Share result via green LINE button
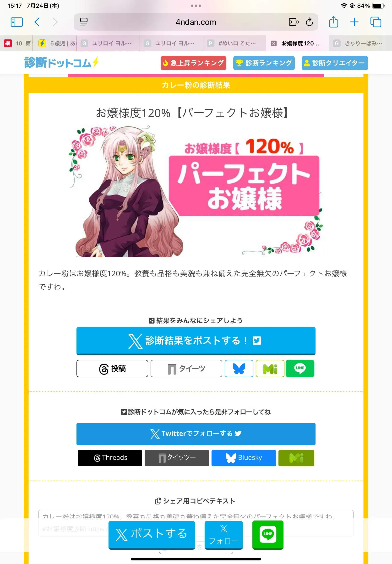The image size is (392, 564). [x=300, y=368]
